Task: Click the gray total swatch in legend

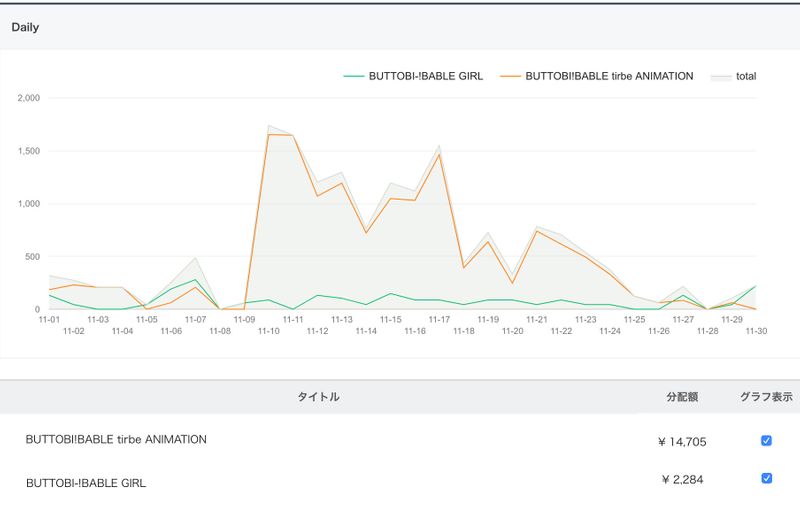Action: click(720, 76)
